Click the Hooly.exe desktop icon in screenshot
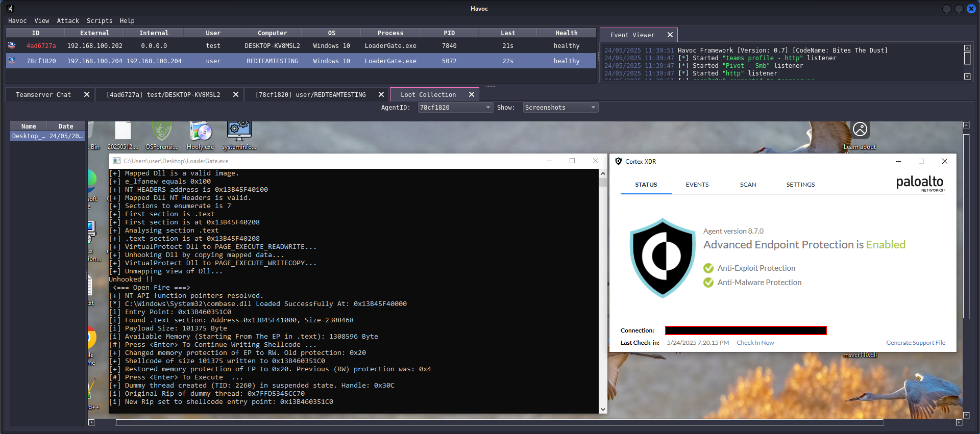Screen dimensions: 980x434 (x=201, y=136)
